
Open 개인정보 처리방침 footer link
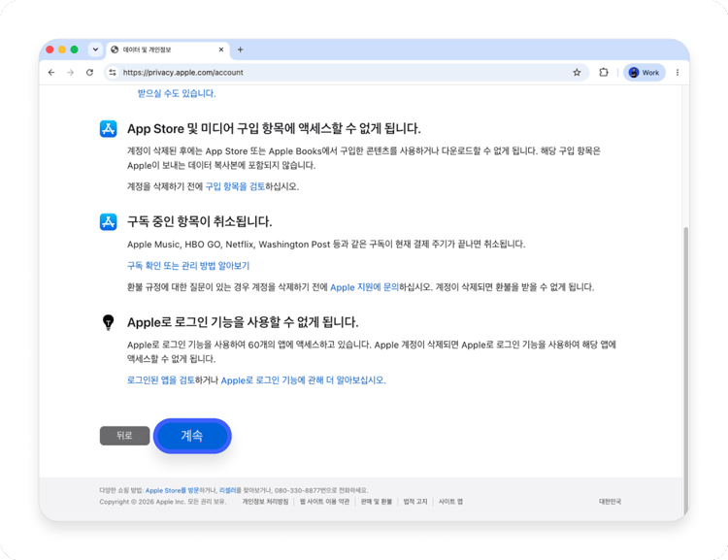coord(265,502)
